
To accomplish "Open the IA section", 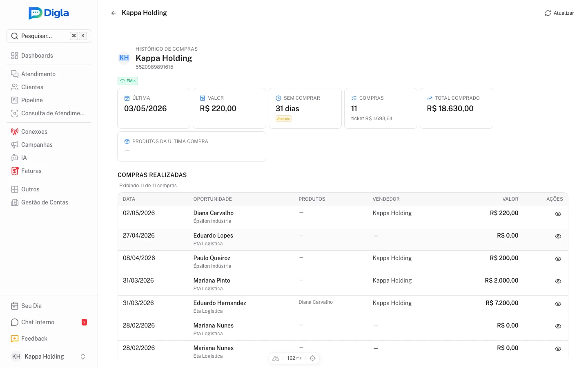I will 49,158.
